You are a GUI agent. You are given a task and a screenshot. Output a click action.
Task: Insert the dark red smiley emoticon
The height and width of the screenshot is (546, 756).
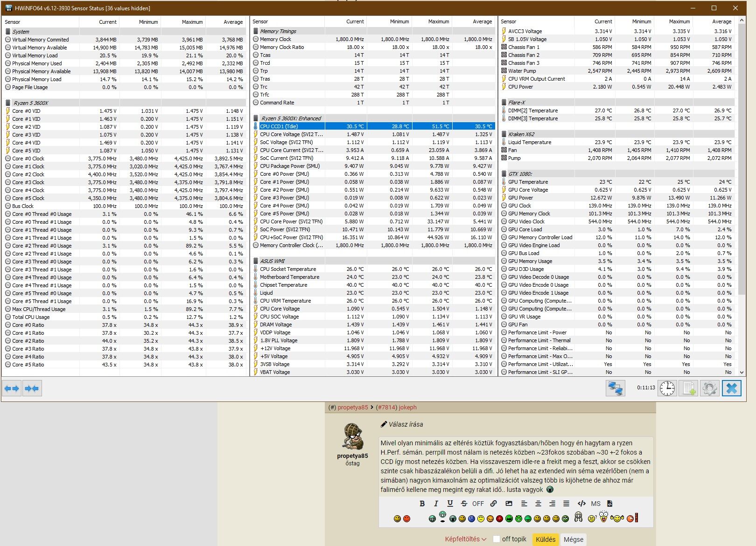click(499, 518)
